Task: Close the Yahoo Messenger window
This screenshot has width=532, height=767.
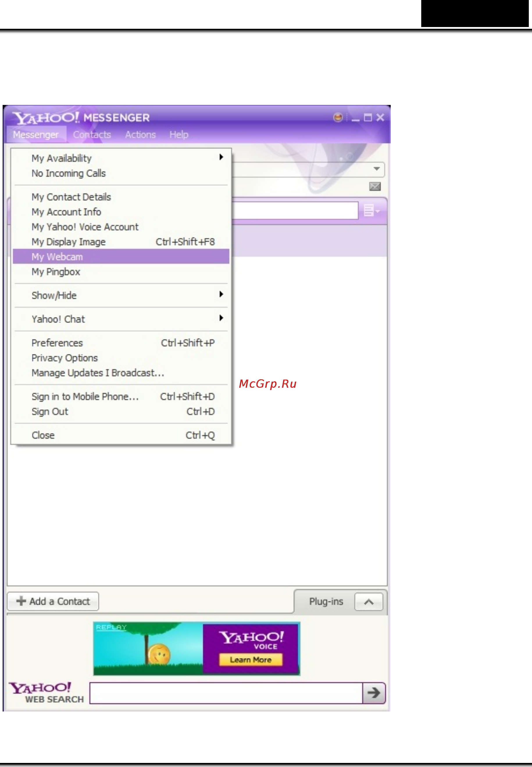Action: pos(380,118)
